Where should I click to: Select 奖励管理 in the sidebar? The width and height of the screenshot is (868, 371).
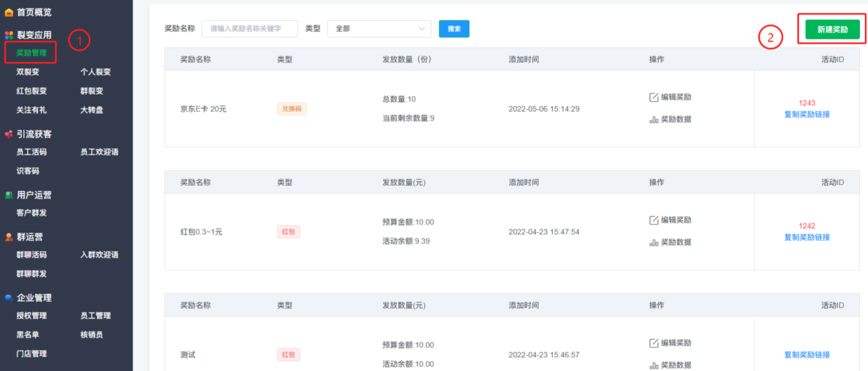[x=32, y=53]
